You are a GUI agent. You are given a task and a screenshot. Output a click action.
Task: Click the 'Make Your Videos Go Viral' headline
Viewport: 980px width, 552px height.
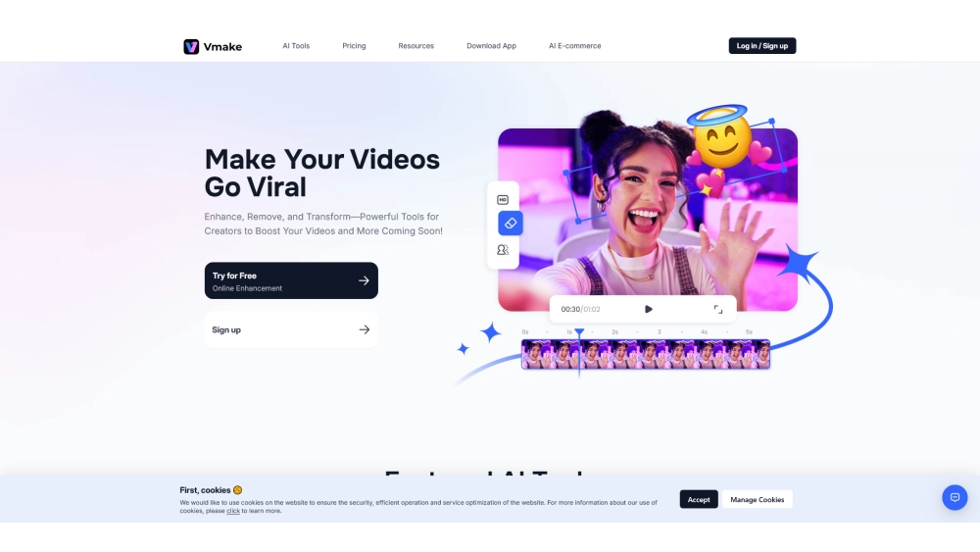(x=321, y=174)
